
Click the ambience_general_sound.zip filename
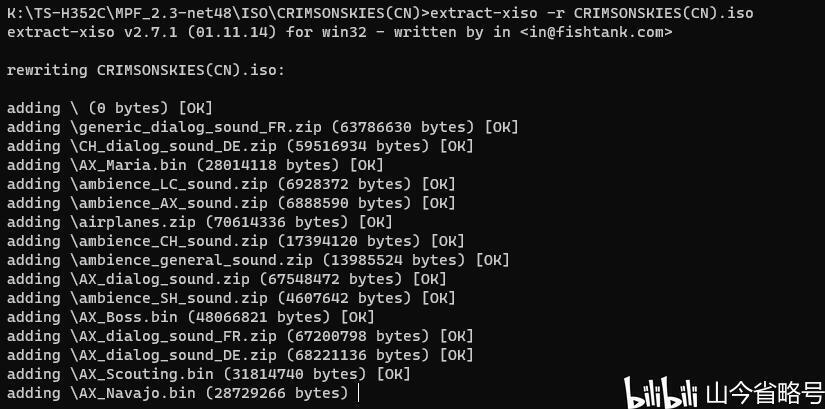tap(179, 260)
